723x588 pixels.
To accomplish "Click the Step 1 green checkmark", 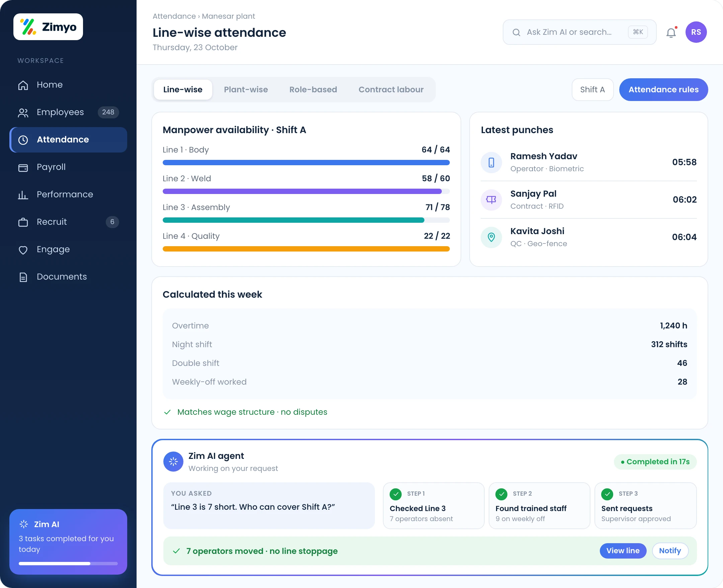I will pyautogui.click(x=396, y=494).
